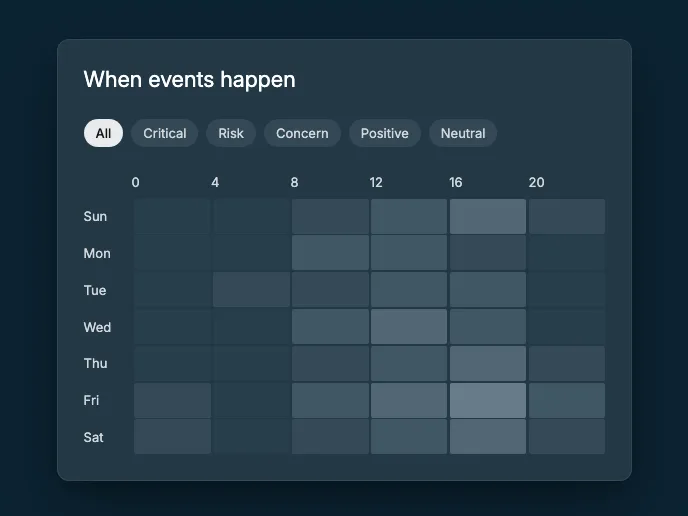The width and height of the screenshot is (688, 516).
Task: Click the Sunday 8-12 heatmap cell
Action: [330, 216]
